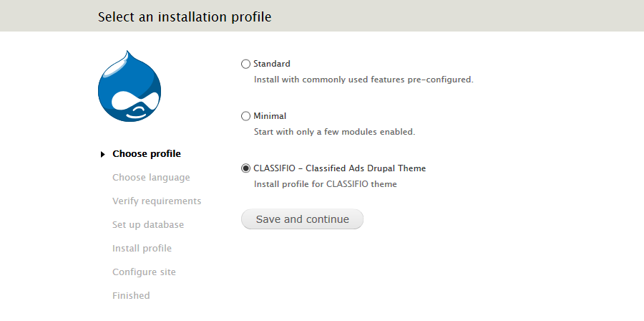Click the Set up database step
The width and height of the screenshot is (644, 321).
[x=148, y=225]
